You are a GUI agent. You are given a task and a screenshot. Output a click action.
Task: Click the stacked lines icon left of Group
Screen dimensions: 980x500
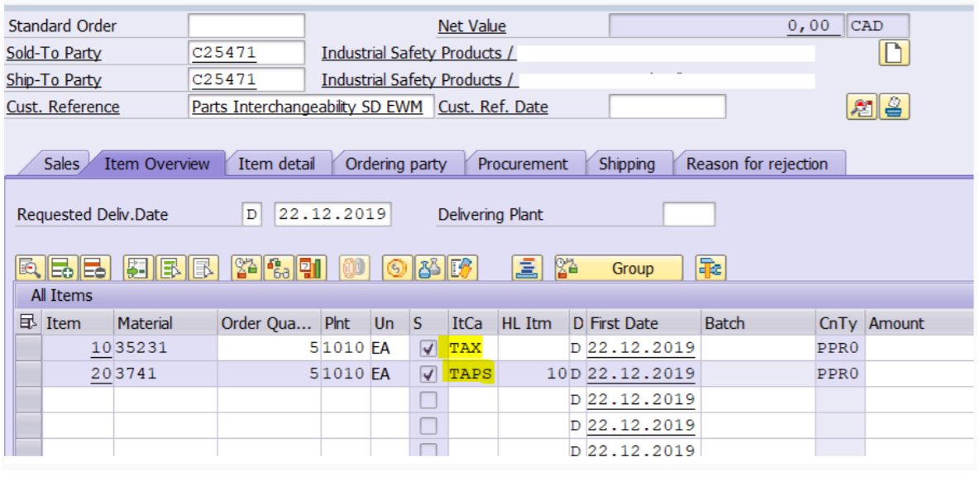click(527, 268)
